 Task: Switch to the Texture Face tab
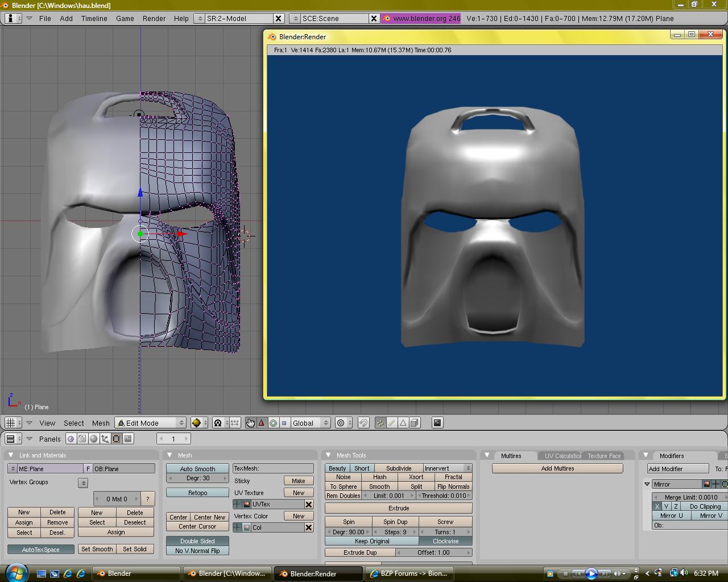click(604, 456)
